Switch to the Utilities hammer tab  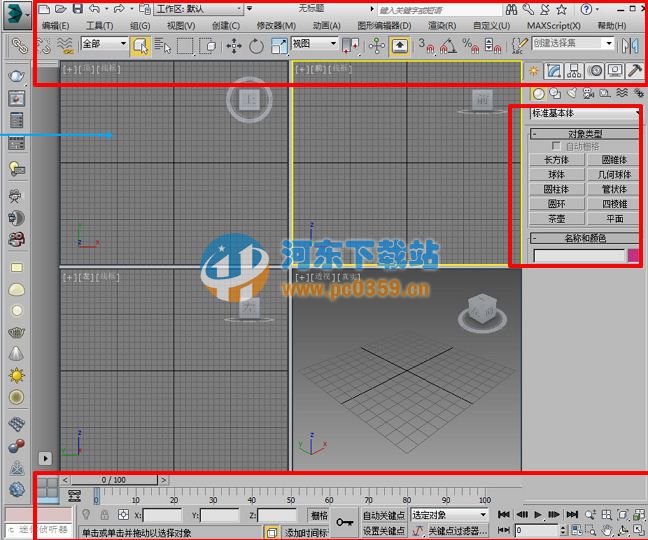(x=634, y=71)
